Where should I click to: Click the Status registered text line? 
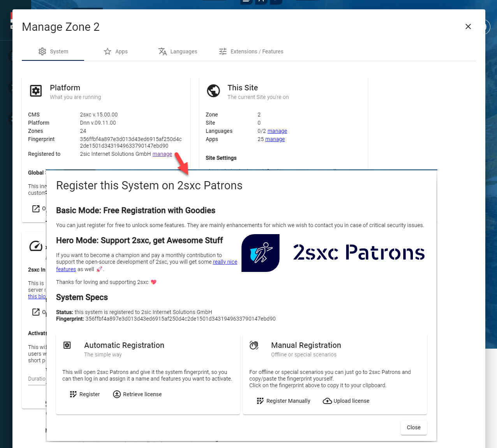coord(134,312)
